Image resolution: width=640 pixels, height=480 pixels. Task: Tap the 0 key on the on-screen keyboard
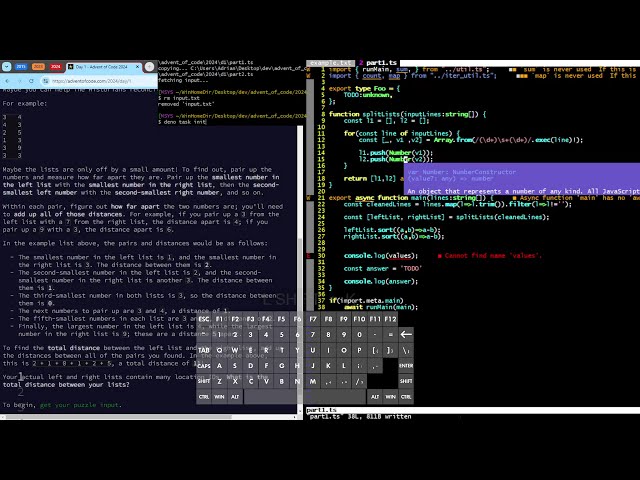[x=359, y=335]
